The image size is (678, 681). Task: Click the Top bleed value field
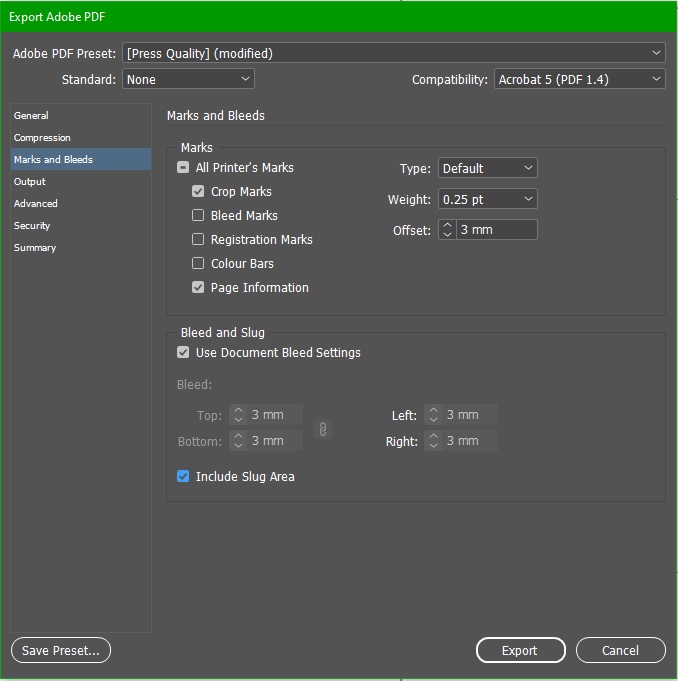click(275, 415)
